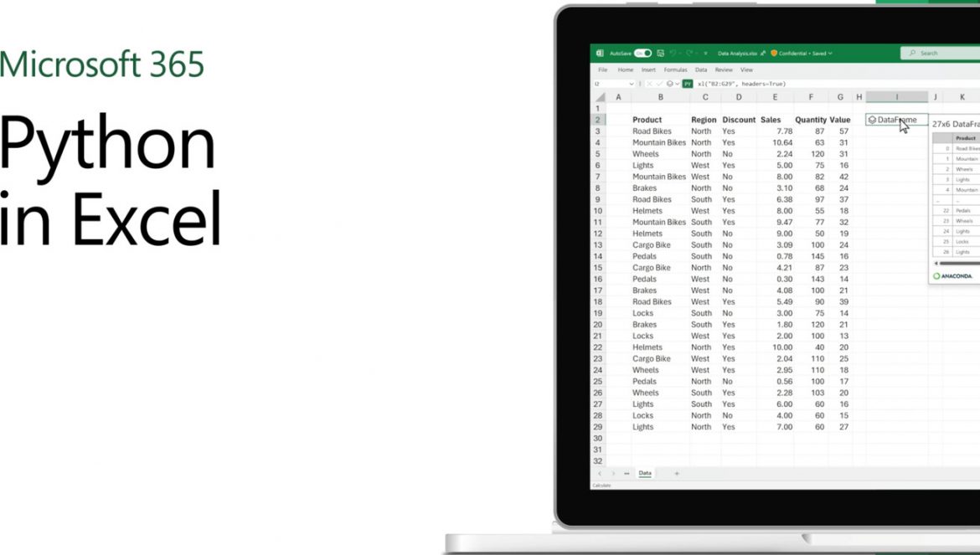Click the cell with sales value 7.78

[775, 131]
